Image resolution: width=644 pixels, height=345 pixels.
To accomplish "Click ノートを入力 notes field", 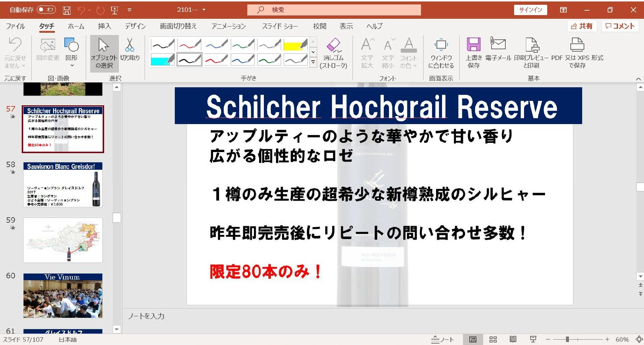I will click(146, 316).
